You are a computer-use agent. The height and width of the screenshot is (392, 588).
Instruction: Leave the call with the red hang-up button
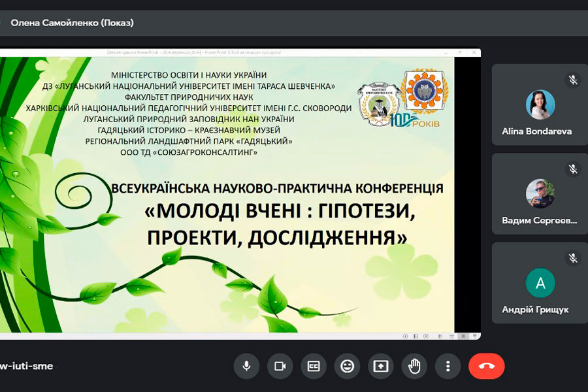coord(486,366)
